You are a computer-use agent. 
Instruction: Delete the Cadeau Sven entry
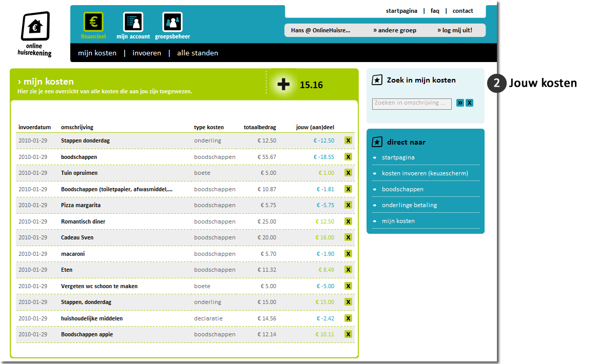[348, 237]
